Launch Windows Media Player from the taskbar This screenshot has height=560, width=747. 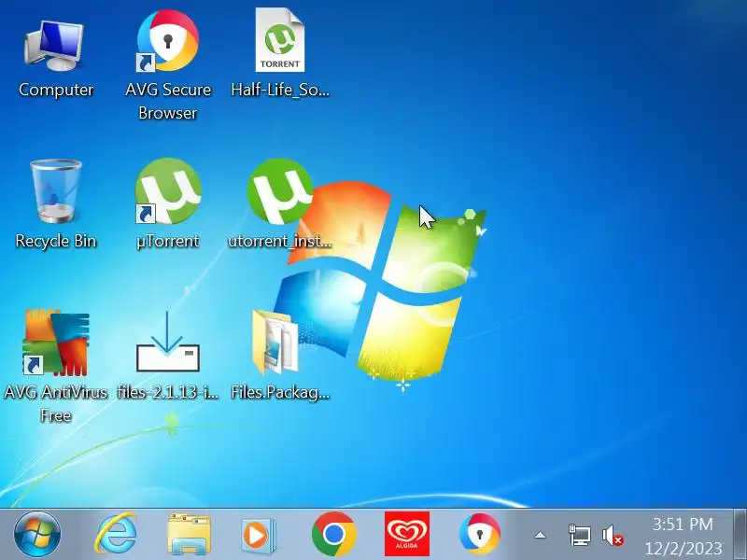(259, 535)
